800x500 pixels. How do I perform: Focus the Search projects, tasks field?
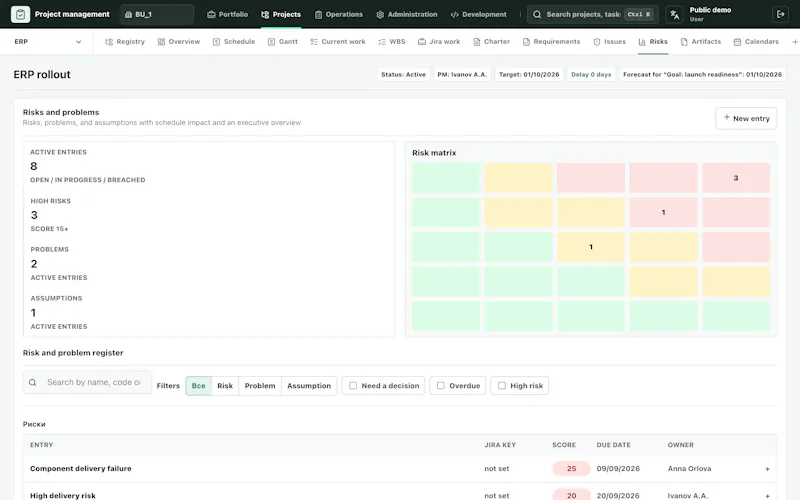coord(592,14)
